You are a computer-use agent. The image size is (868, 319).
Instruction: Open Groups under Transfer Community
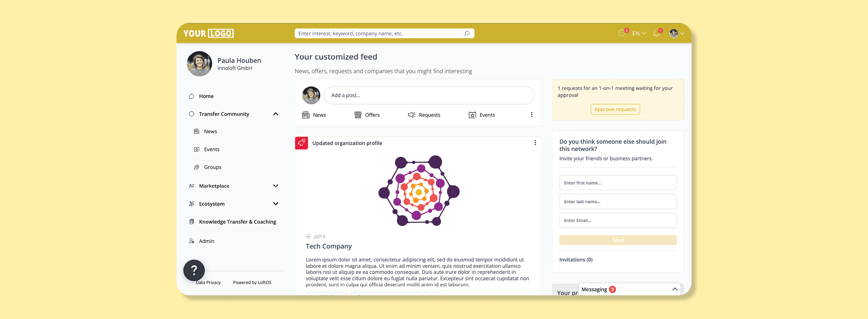click(212, 167)
